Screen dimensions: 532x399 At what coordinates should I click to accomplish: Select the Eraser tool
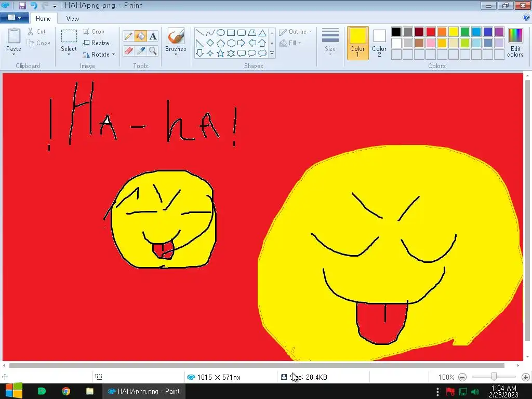[x=128, y=50]
